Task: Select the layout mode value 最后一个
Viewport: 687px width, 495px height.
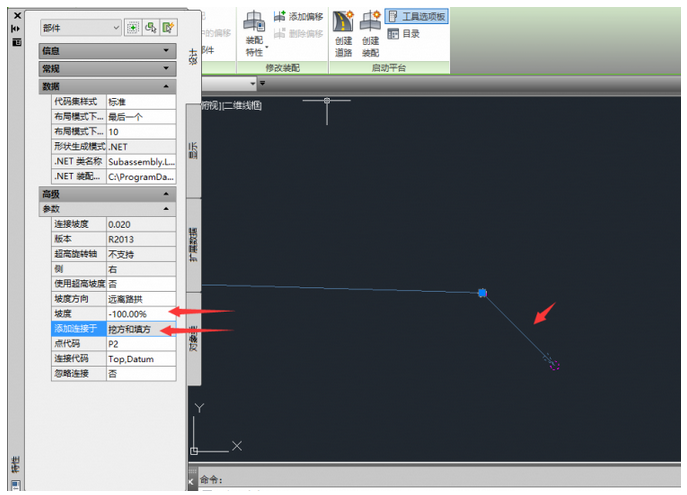Action: (x=141, y=117)
